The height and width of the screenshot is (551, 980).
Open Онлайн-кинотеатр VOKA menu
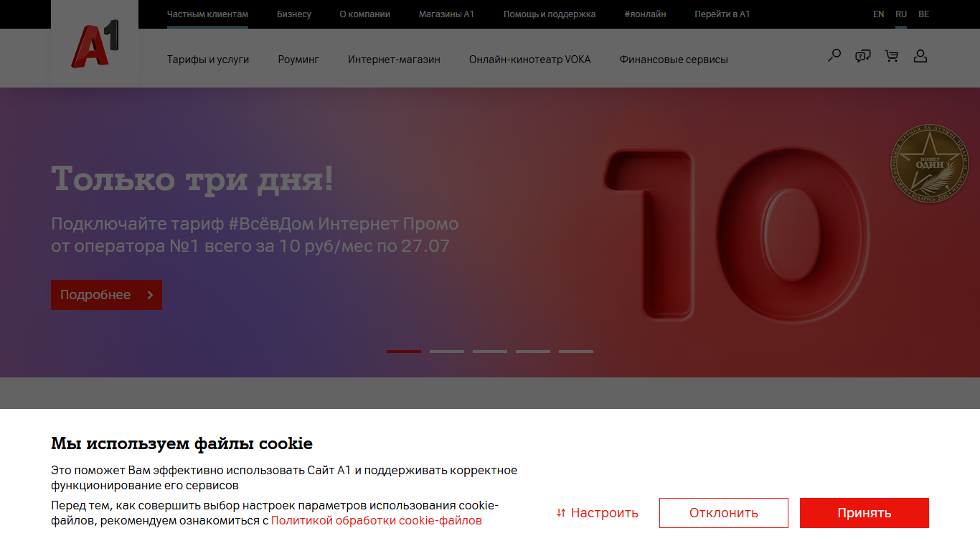530,60
